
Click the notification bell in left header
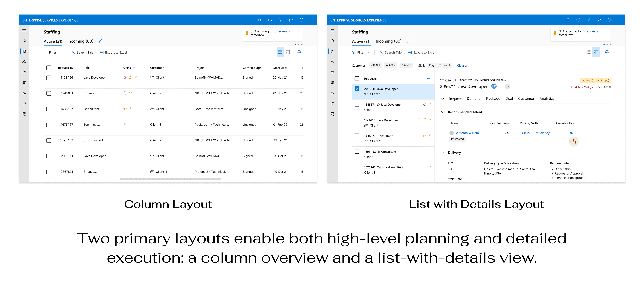click(x=260, y=20)
